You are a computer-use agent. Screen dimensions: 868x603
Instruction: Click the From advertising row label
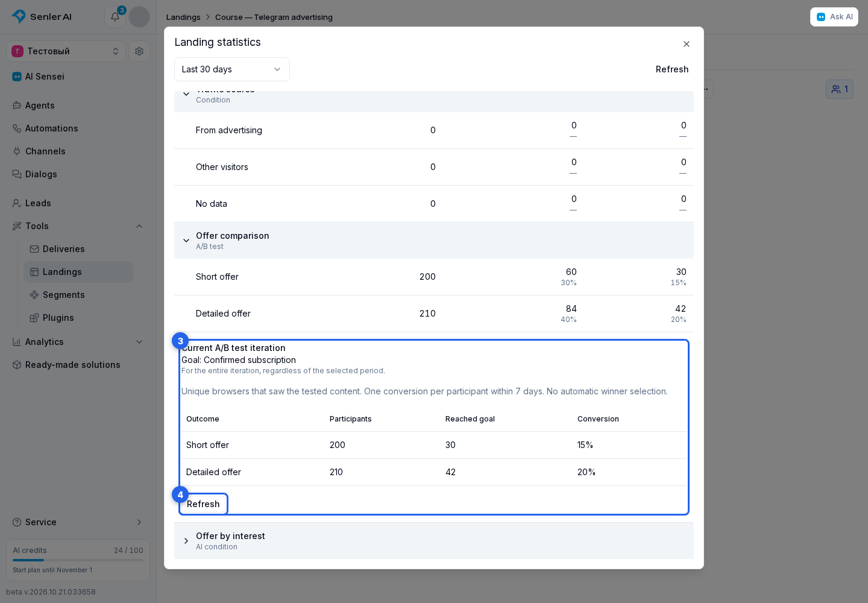229,130
